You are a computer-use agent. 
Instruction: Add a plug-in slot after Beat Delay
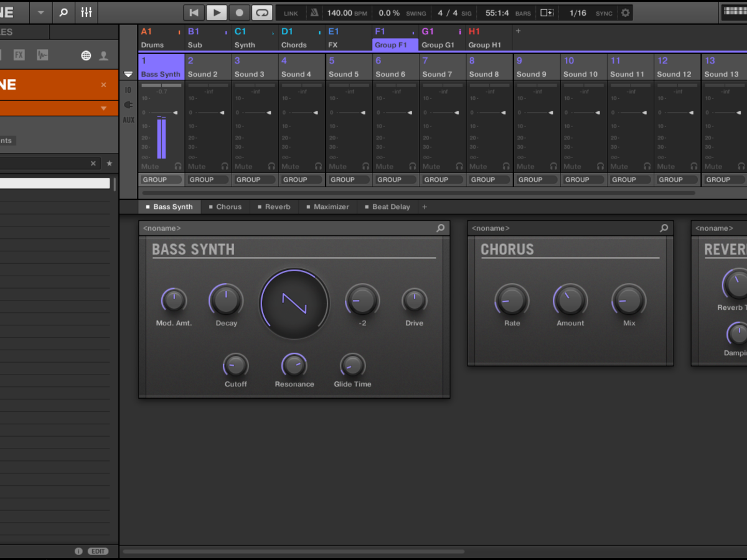[x=425, y=207]
